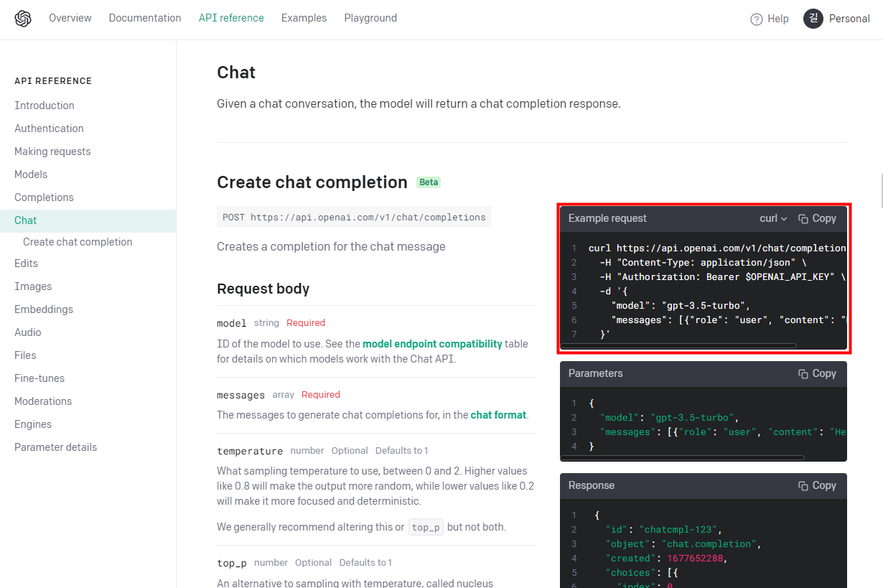The image size is (883, 588).
Task: Open Create chat completion sub-item
Action: click(78, 242)
